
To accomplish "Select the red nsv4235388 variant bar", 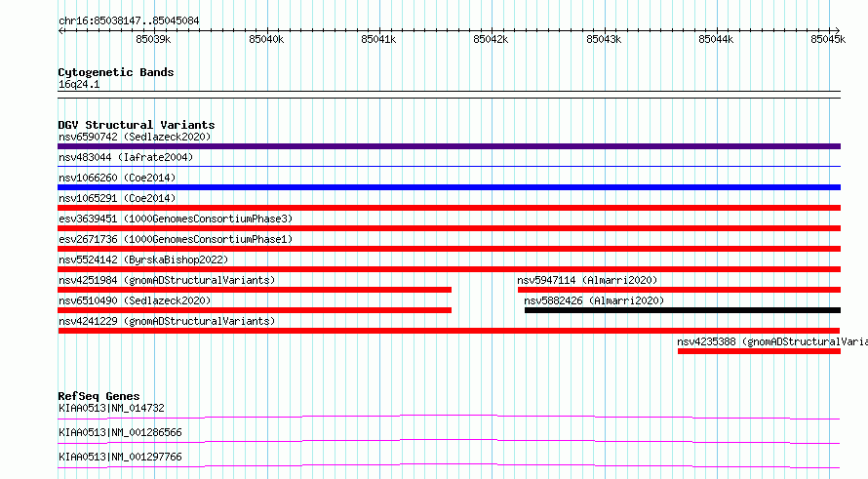I will click(759, 351).
